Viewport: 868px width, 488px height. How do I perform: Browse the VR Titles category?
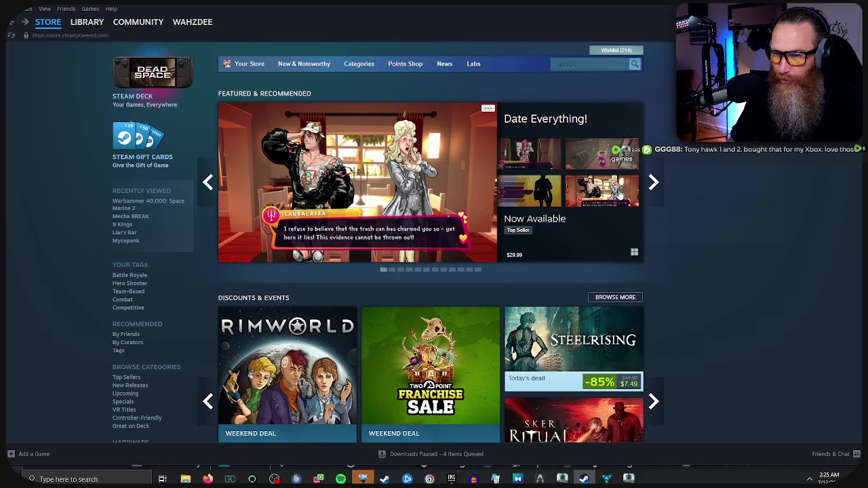click(x=124, y=409)
